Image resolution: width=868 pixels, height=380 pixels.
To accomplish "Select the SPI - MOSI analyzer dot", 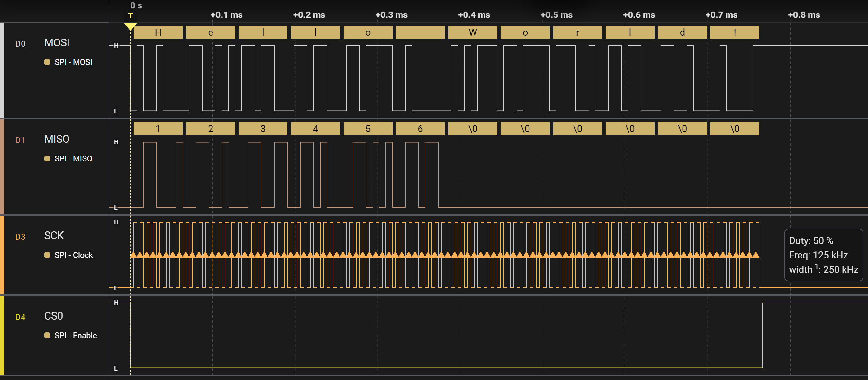I will 47,62.
